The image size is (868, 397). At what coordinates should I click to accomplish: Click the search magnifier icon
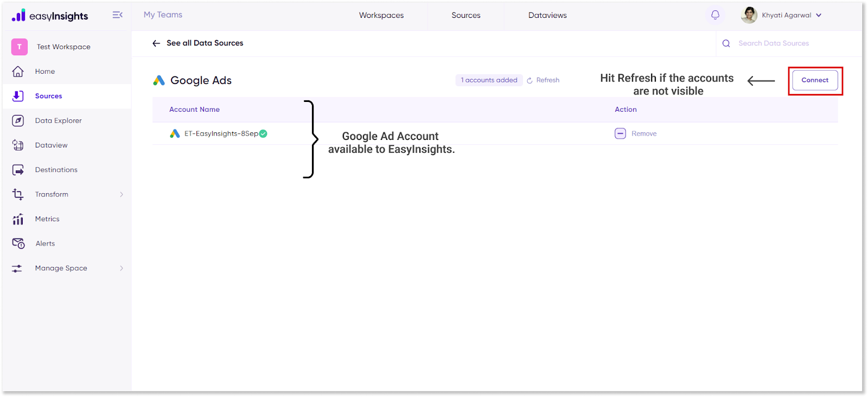point(726,43)
